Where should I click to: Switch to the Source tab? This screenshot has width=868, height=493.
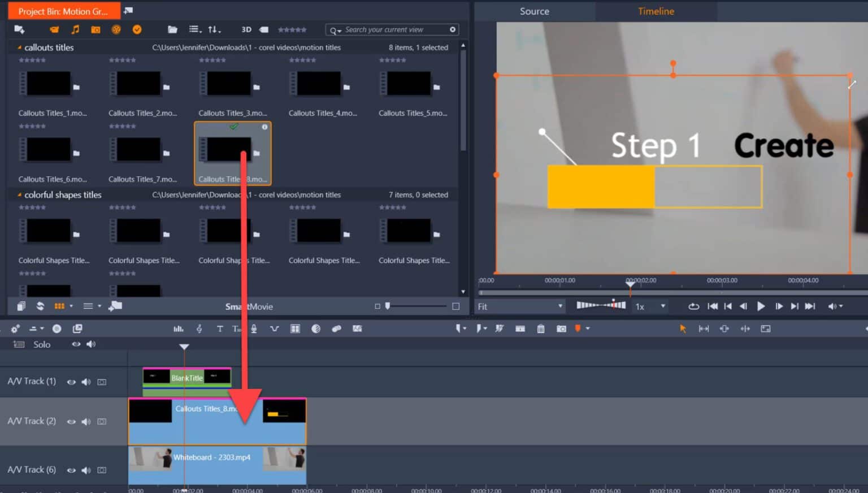tap(534, 11)
